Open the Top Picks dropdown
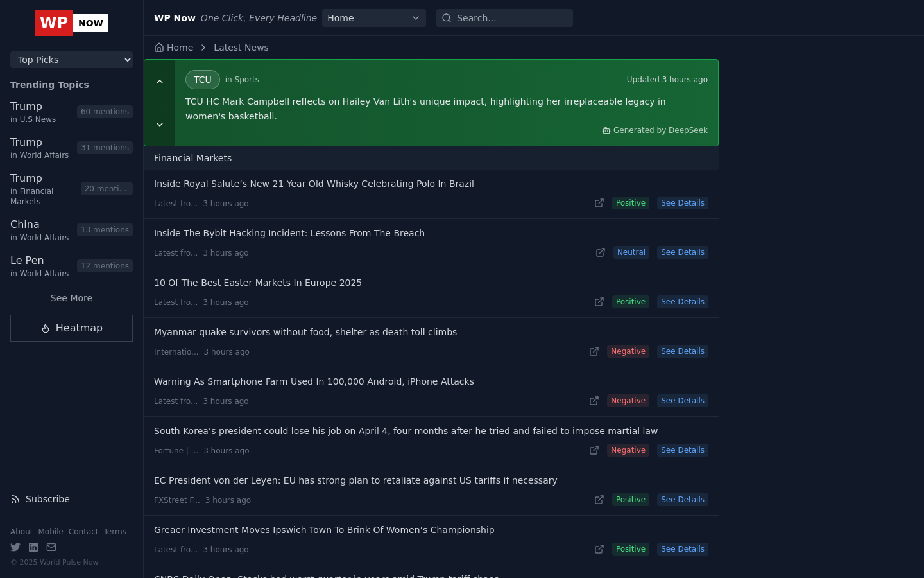 click(71, 60)
